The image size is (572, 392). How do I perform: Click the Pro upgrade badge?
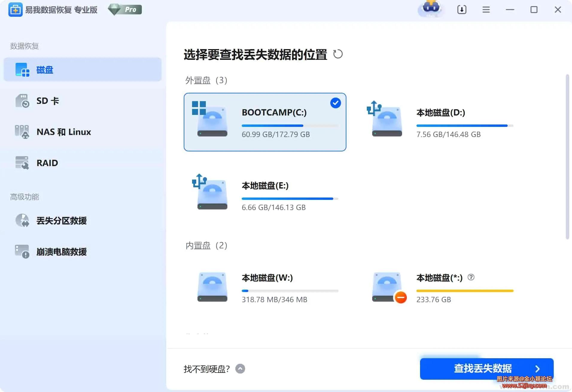(x=125, y=9)
